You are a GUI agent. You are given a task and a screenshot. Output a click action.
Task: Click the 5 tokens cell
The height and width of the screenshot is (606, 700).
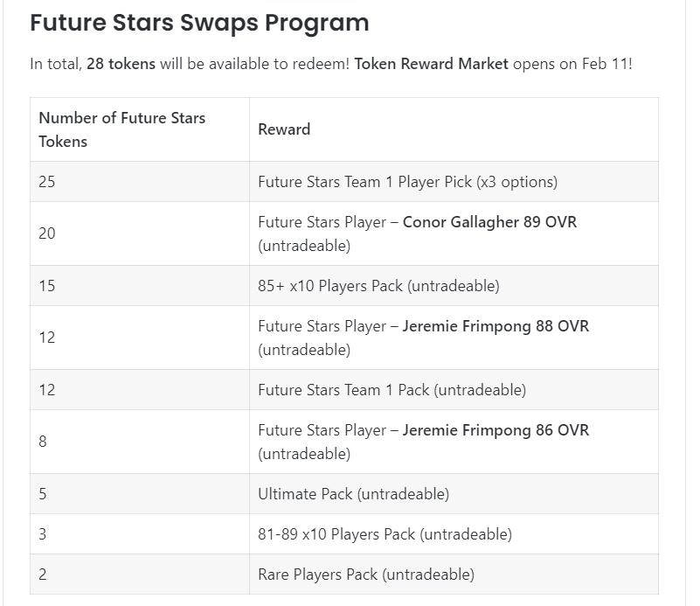pos(43,494)
